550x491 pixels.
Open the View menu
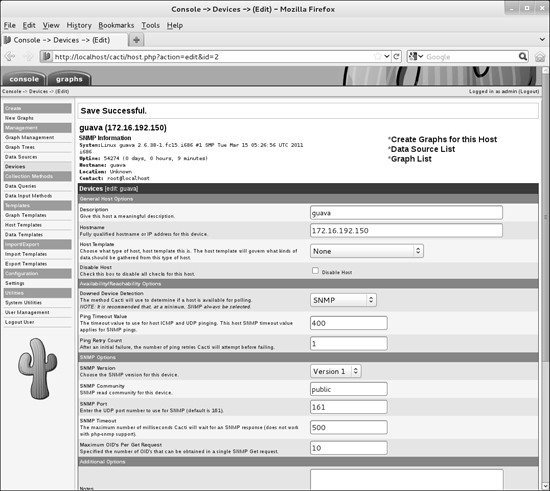[x=51, y=25]
